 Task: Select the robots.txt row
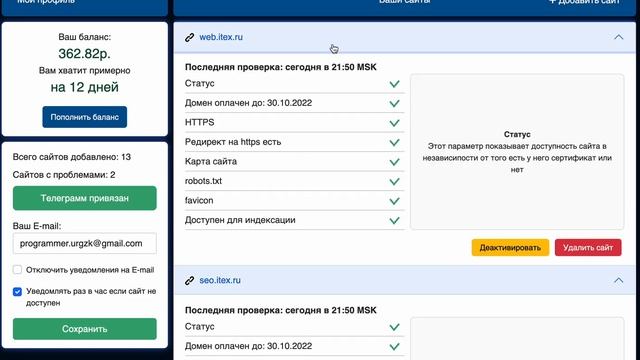295,181
